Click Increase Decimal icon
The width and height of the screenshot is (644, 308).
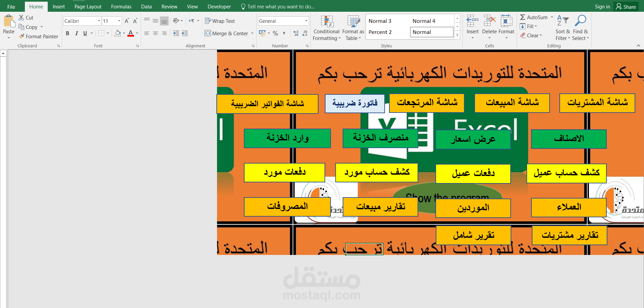296,33
